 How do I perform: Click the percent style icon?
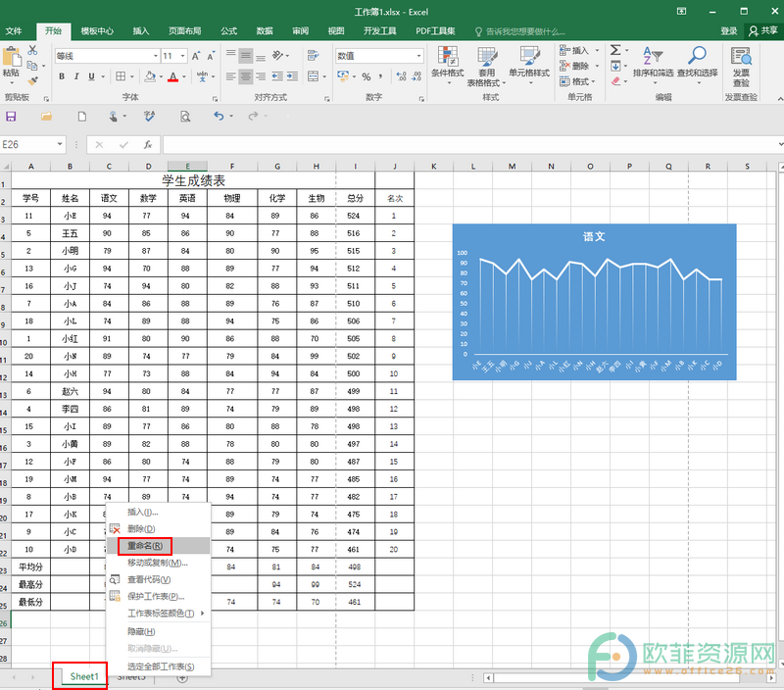coord(367,76)
